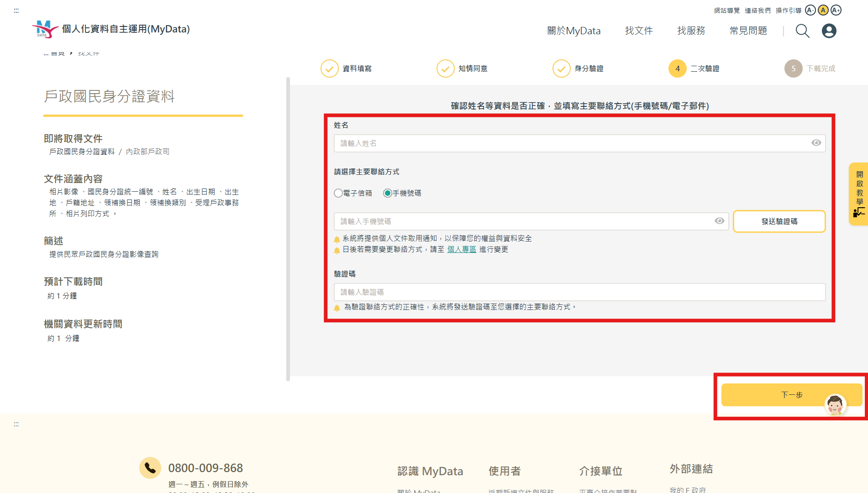Click the 下一步 button
Image resolution: width=868 pixels, height=493 pixels.
(x=791, y=395)
